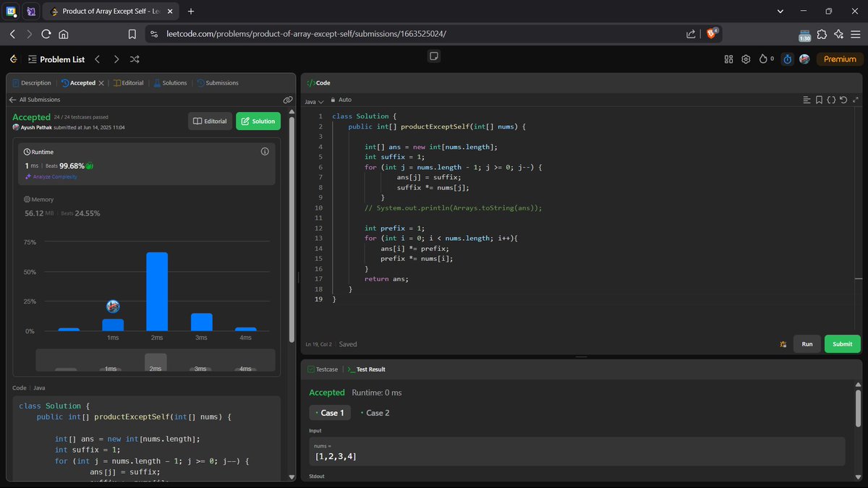Open the LeetCode logo home link

point(14,59)
